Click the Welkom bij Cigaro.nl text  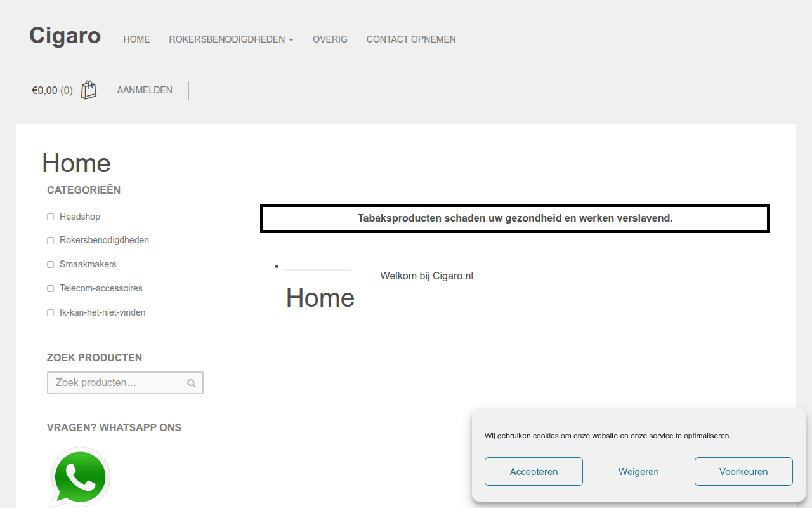[x=427, y=276]
